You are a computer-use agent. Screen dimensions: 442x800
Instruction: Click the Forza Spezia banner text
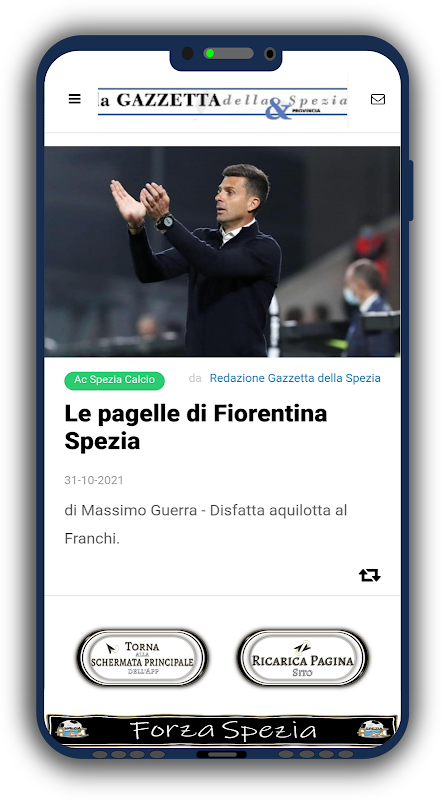click(223, 730)
